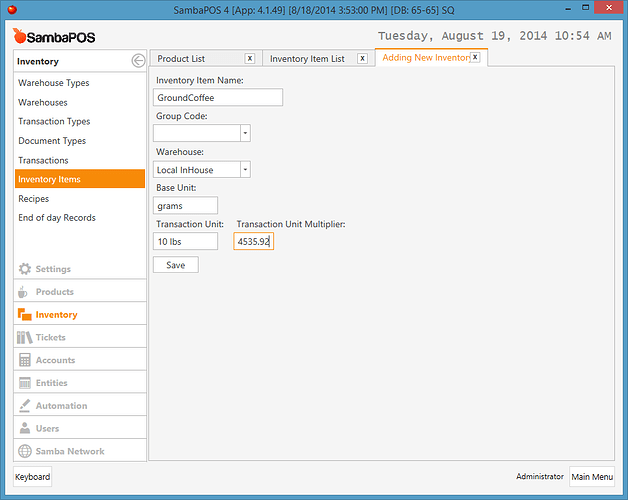Click the Administrator user label
628x500 pixels.
coord(539,476)
